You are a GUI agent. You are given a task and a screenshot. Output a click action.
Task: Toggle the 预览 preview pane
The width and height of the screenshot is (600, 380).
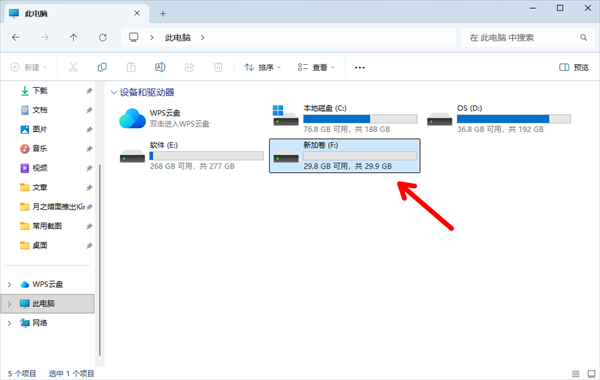click(x=574, y=67)
